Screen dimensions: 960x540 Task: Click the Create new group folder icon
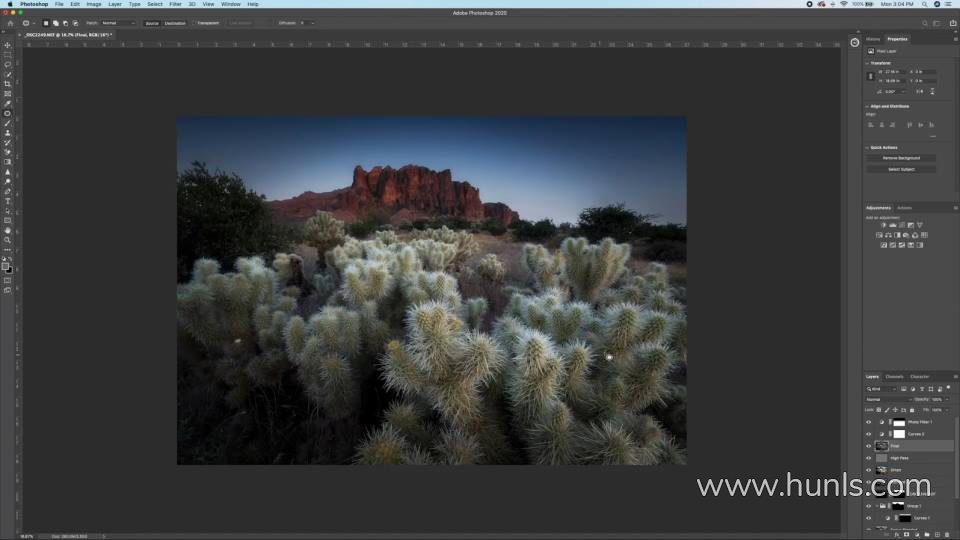(x=927, y=534)
